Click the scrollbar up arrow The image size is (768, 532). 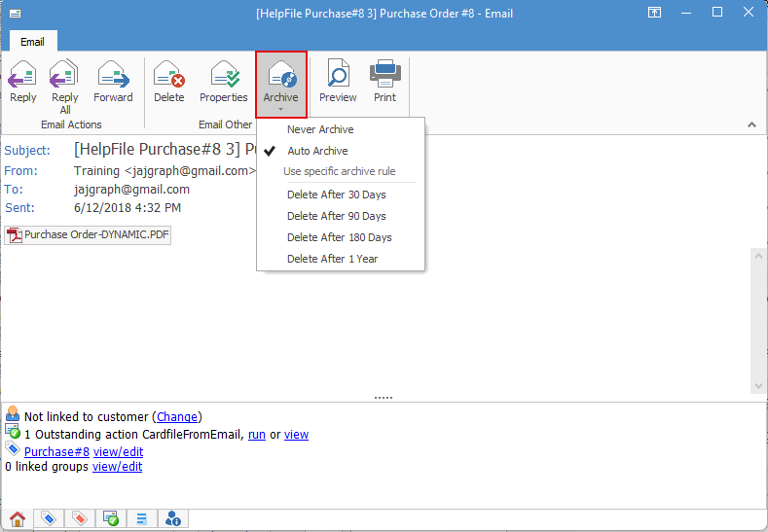point(758,256)
